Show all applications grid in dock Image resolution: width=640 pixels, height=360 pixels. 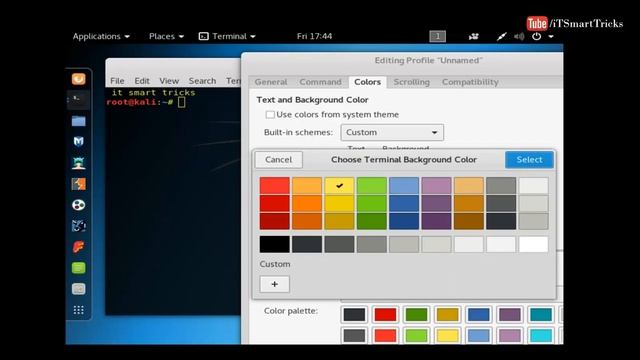pyautogui.click(x=78, y=310)
